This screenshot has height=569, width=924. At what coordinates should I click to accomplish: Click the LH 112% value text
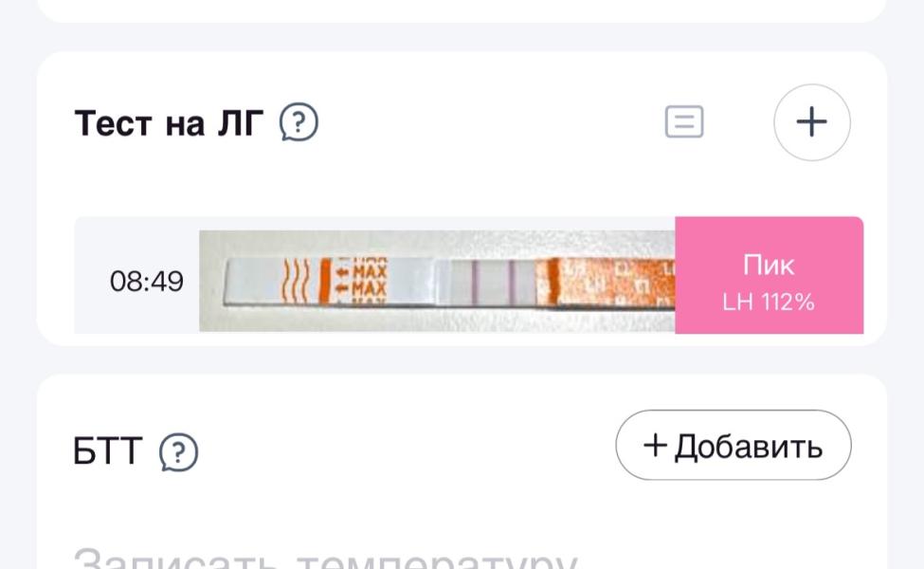coord(769,302)
